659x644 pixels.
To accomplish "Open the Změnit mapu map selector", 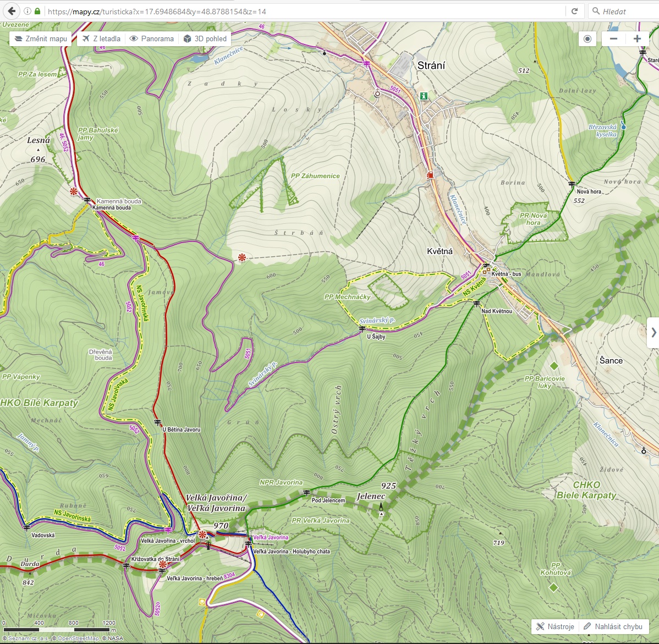I will [x=40, y=38].
